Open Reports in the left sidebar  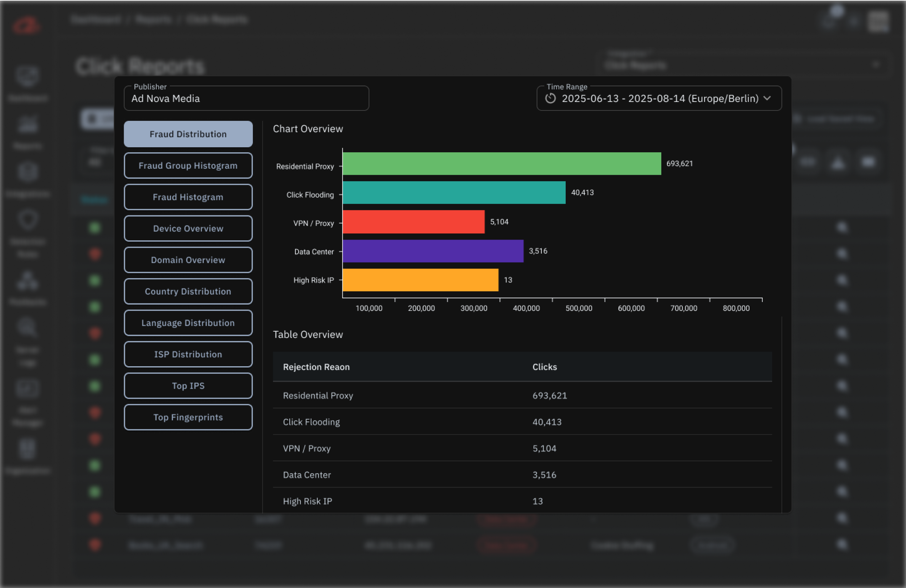[27, 125]
